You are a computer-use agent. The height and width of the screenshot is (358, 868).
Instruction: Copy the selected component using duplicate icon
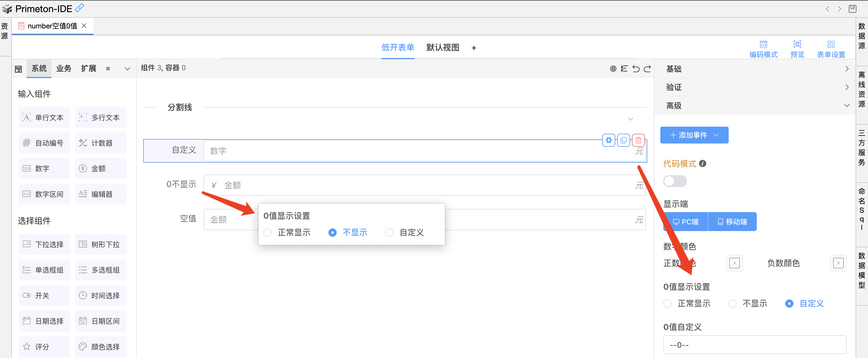tap(623, 140)
